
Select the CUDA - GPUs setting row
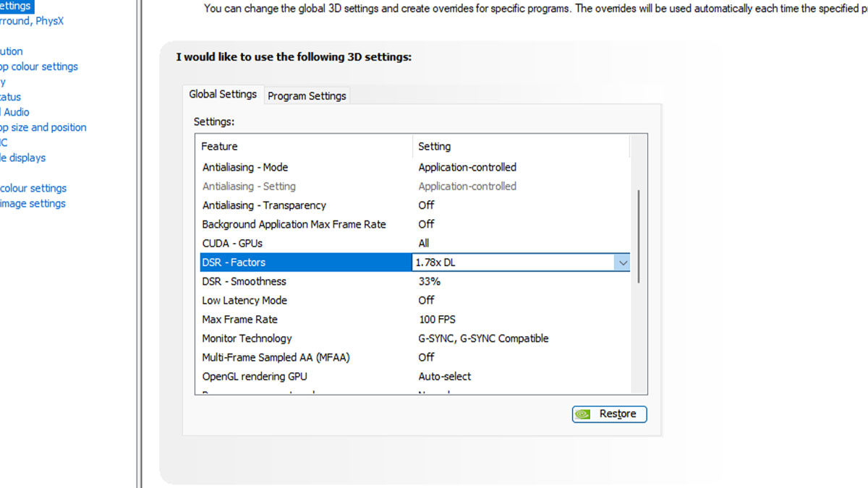pyautogui.click(x=304, y=243)
